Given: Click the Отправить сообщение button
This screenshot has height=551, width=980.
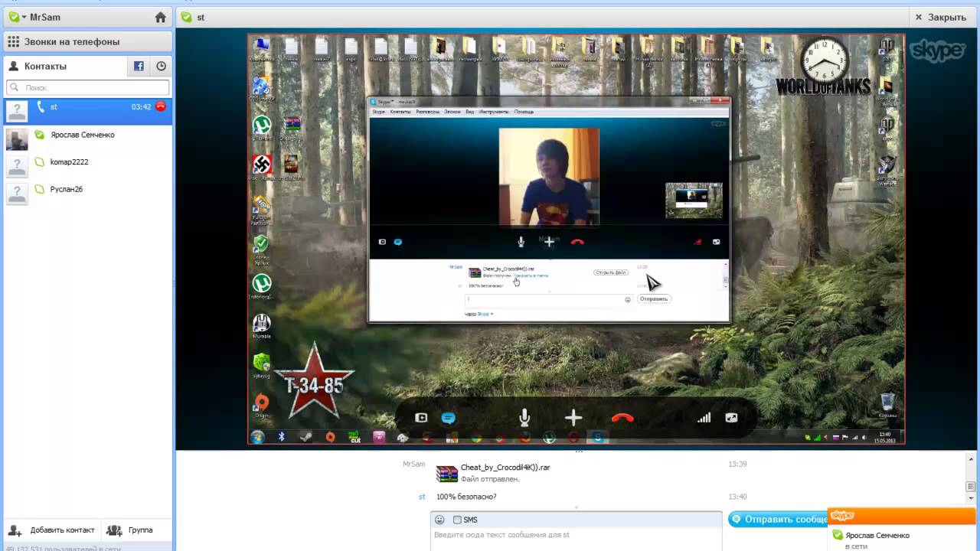Looking at the screenshot, I should tap(778, 520).
